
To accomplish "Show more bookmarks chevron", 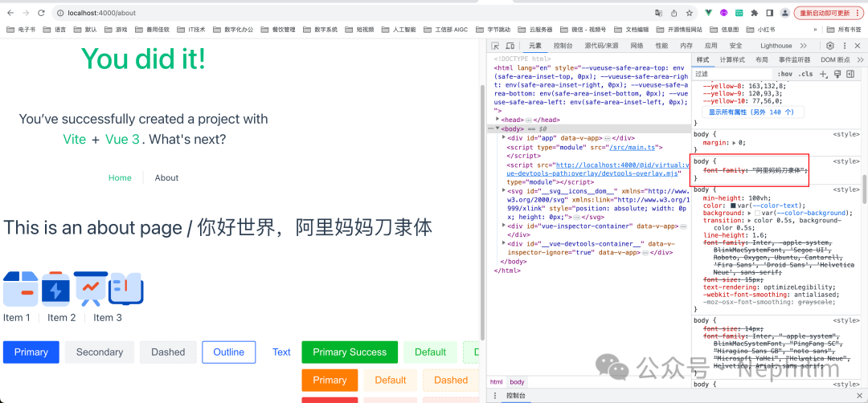I will (815, 29).
